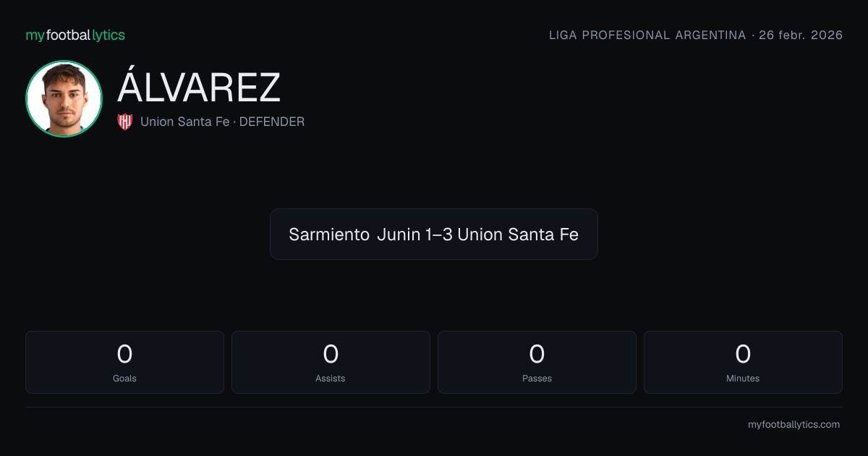Click the DEFENDER position label

(272, 122)
